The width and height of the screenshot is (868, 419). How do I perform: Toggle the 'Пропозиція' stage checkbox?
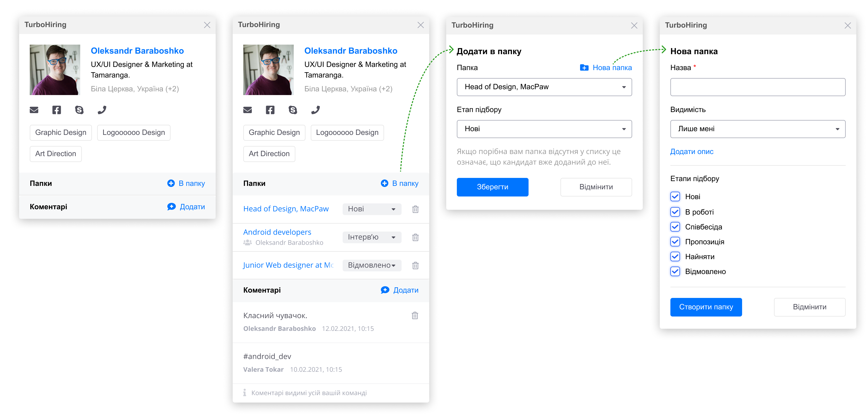pos(675,242)
